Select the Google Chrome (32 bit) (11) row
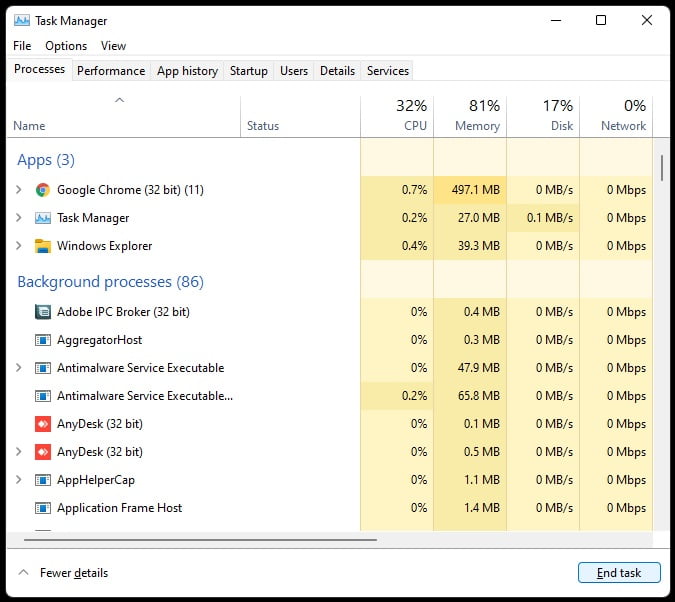The image size is (675, 602). (330, 190)
